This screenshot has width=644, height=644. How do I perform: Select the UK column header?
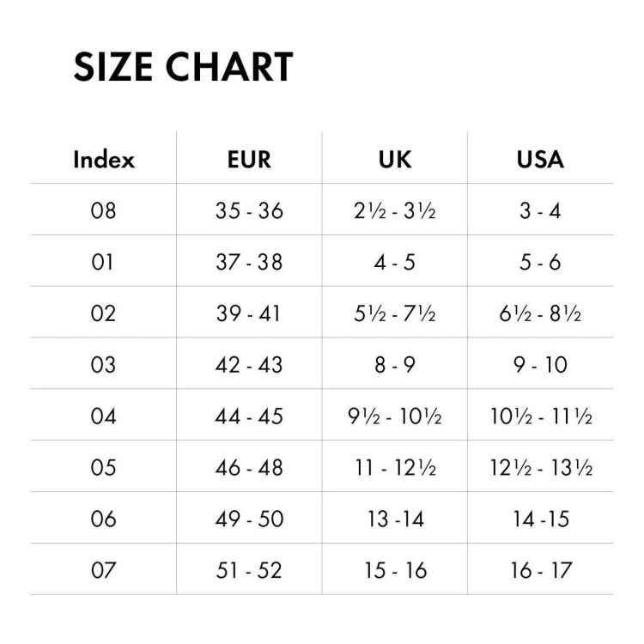point(394,159)
